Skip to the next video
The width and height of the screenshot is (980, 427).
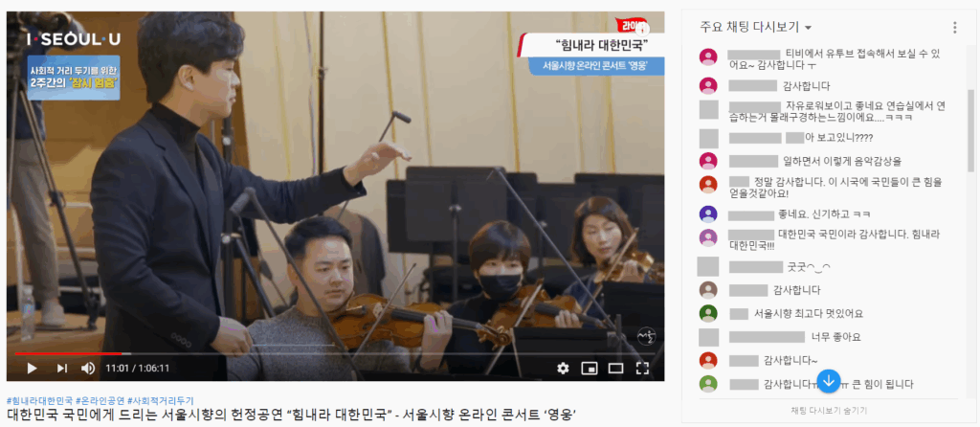[x=62, y=369]
